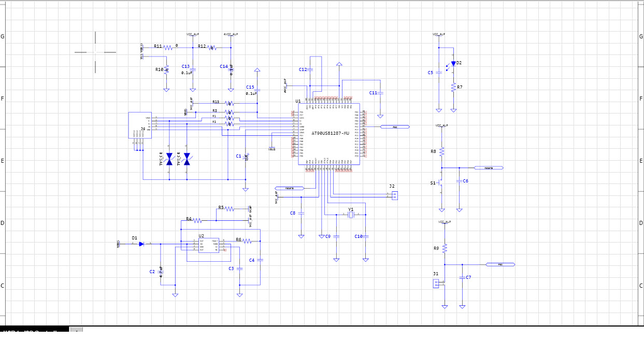Select the C2 capacitor symbol

pos(161,271)
